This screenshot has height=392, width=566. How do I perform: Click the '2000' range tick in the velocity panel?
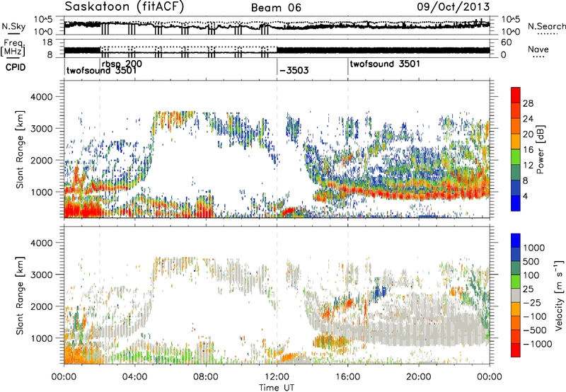click(x=42, y=306)
